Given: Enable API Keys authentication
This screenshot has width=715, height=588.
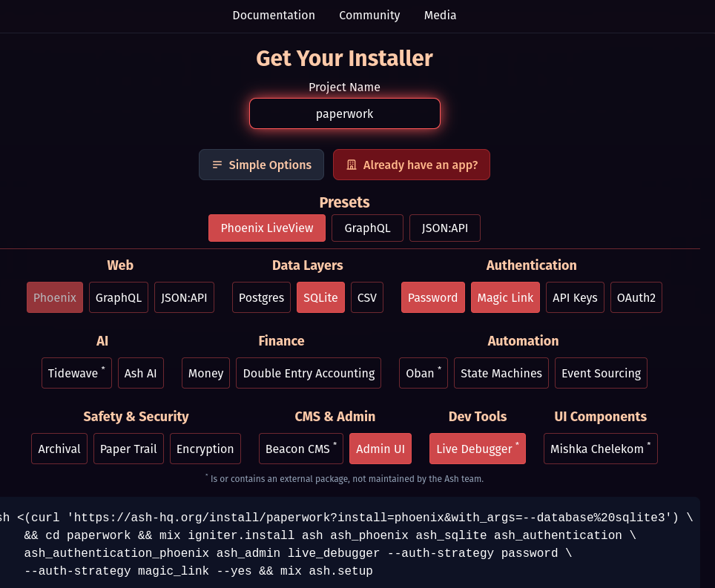Looking at the screenshot, I should (x=575, y=297).
